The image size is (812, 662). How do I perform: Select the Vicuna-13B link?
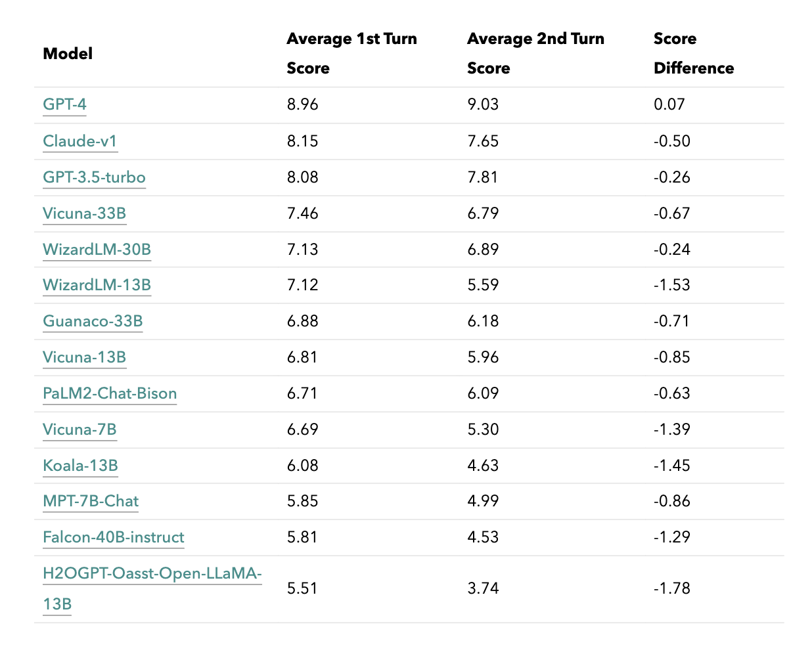click(x=84, y=357)
